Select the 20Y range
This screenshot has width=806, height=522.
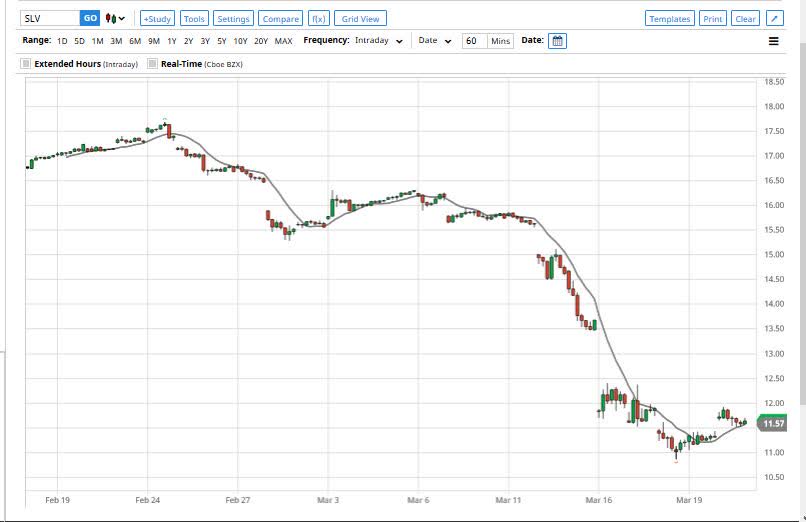click(261, 41)
